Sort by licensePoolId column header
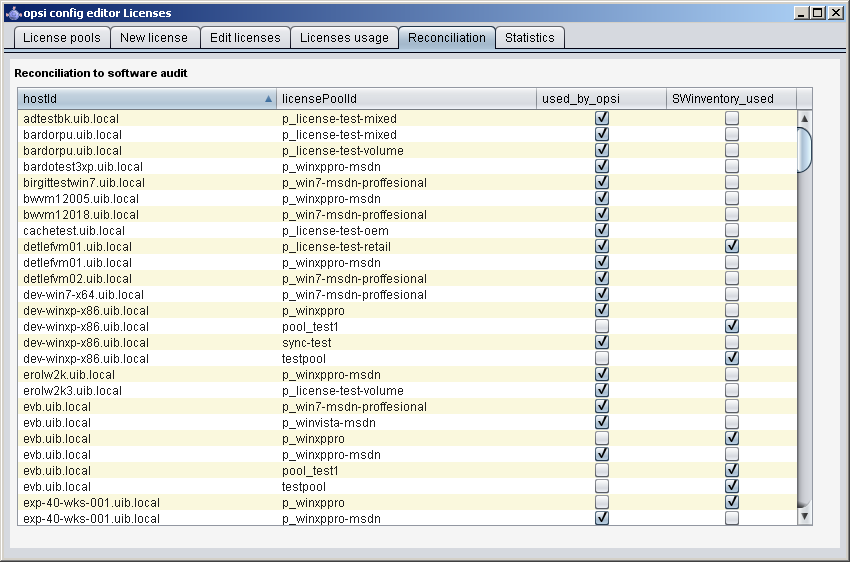 407,99
